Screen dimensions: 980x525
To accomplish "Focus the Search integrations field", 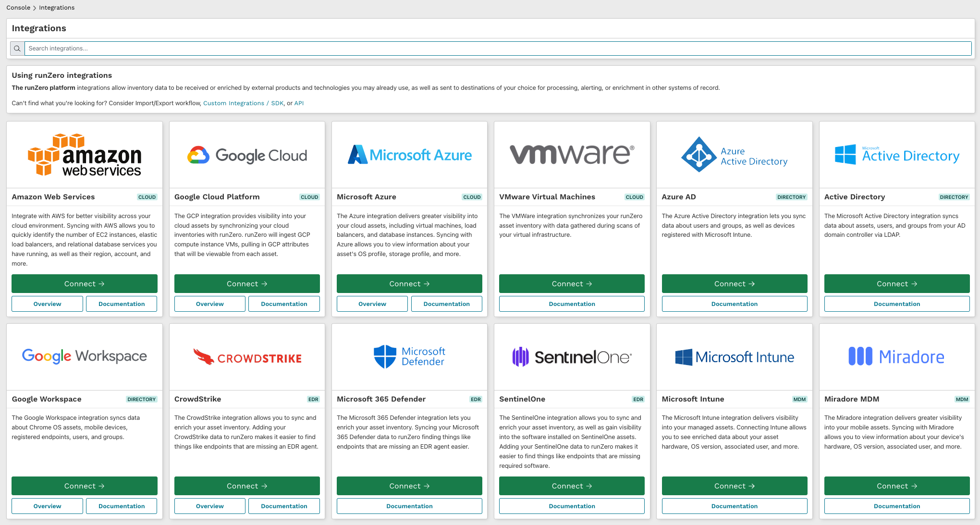I will pyautogui.click(x=498, y=49).
